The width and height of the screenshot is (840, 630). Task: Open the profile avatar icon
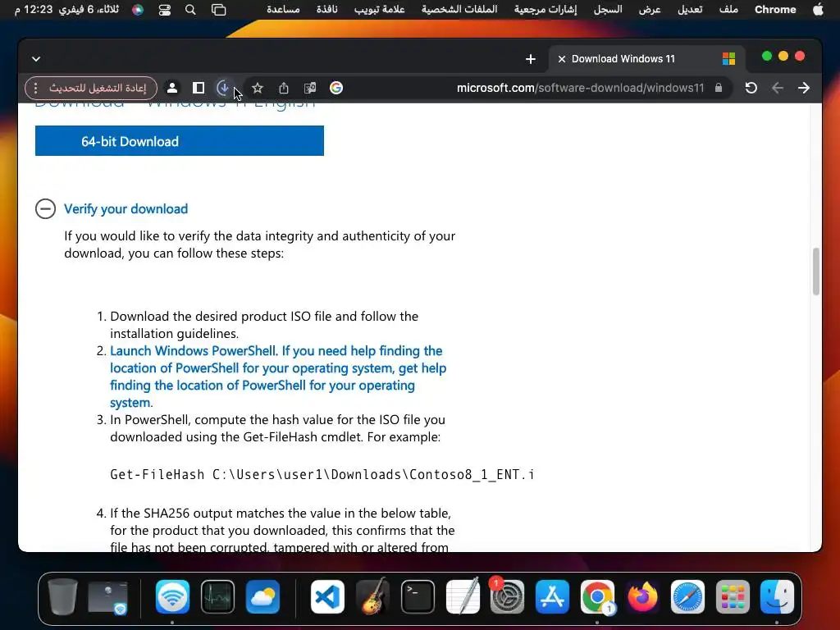coord(172,88)
